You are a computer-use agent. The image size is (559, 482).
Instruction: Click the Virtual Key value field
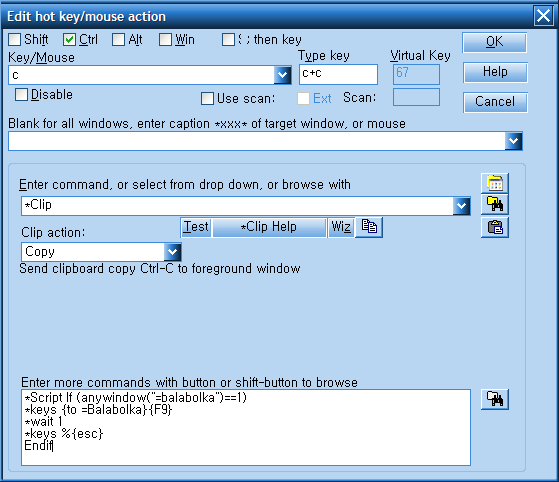pos(416,74)
